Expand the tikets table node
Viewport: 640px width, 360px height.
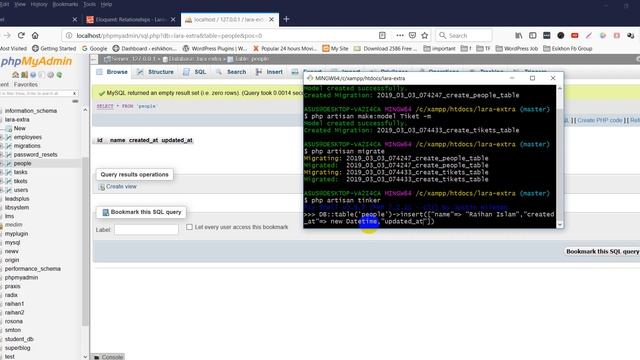pos(2,181)
